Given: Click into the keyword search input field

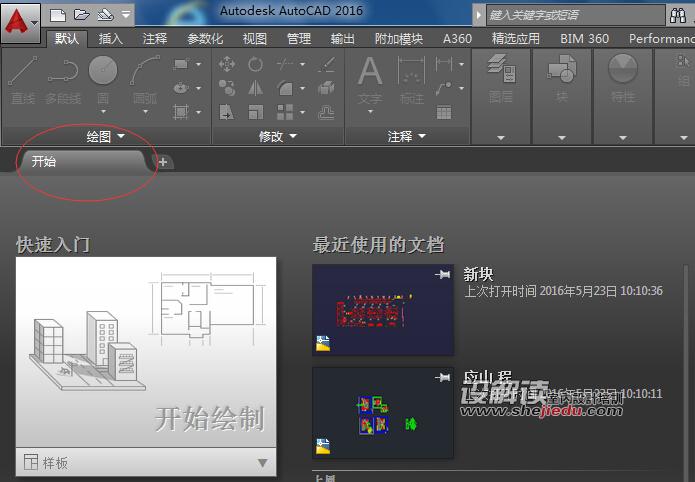Looking at the screenshot, I should (x=575, y=16).
